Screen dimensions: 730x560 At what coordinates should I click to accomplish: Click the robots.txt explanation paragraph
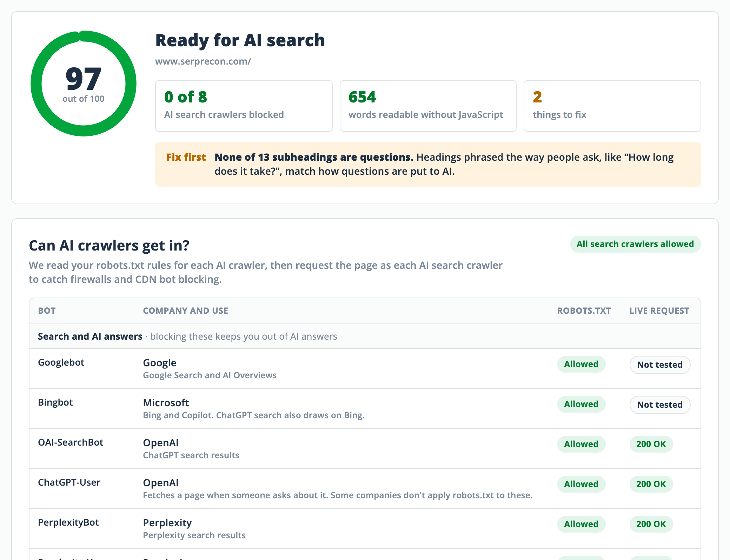point(266,272)
